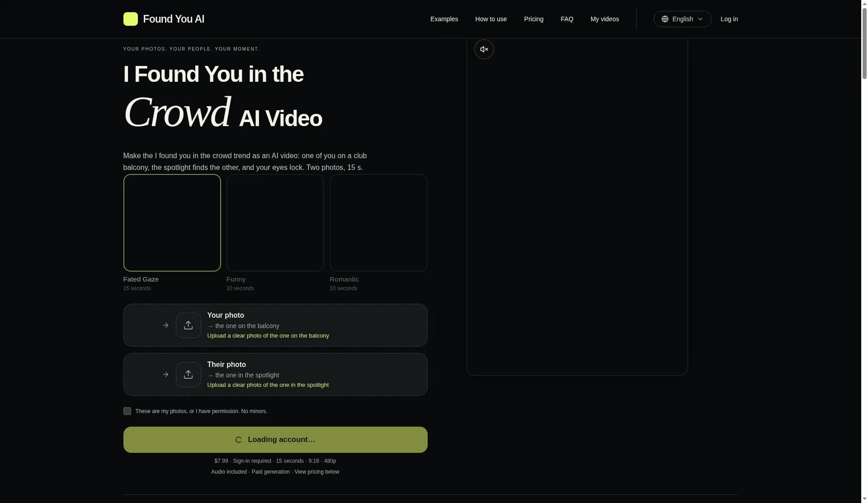The height and width of the screenshot is (503, 868).
Task: Click the 'Funny' label text
Action: tap(236, 279)
